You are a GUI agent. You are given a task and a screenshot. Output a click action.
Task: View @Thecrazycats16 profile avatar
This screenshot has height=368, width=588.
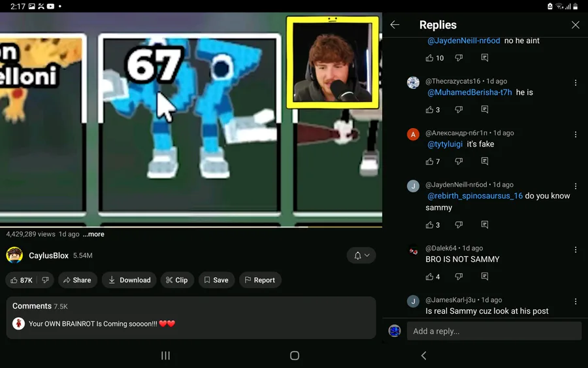coord(413,82)
